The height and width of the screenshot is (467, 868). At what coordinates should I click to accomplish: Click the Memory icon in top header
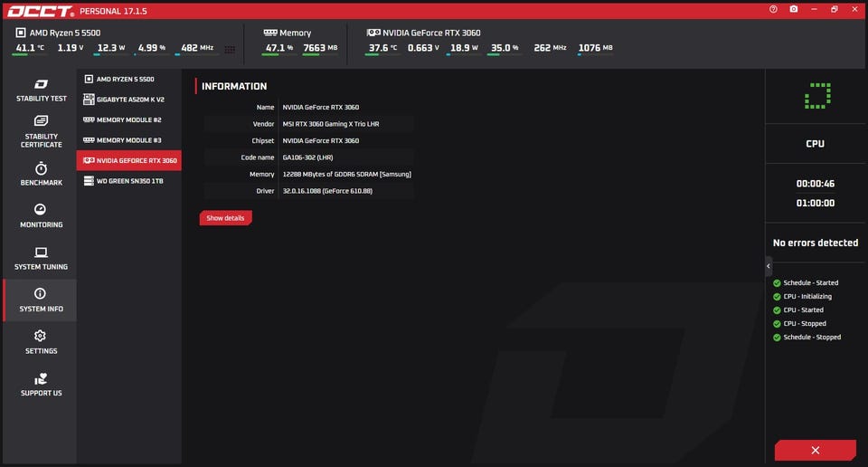coord(270,33)
